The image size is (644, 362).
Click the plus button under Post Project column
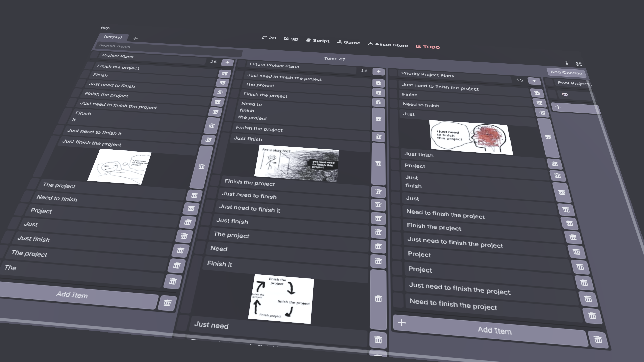(558, 107)
